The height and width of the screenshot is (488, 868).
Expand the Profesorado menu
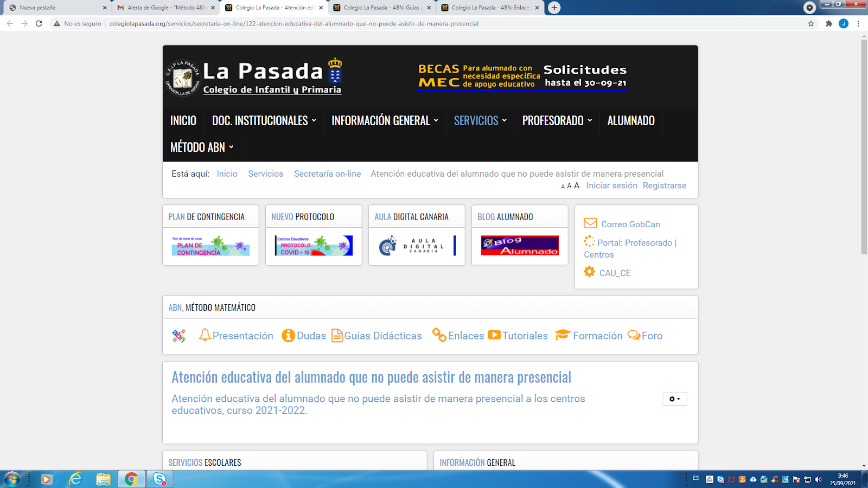pos(557,120)
